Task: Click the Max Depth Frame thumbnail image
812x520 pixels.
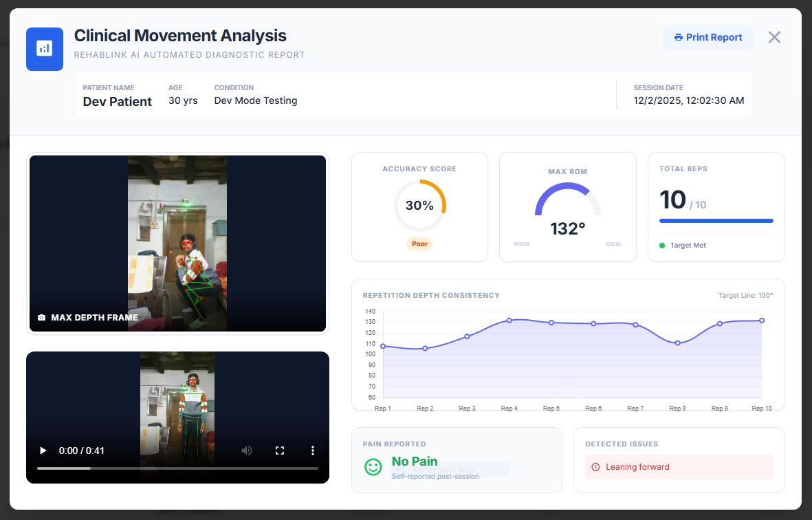Action: tap(177, 243)
